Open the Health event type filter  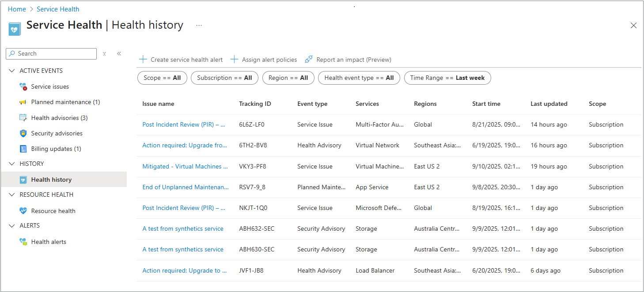tap(359, 78)
